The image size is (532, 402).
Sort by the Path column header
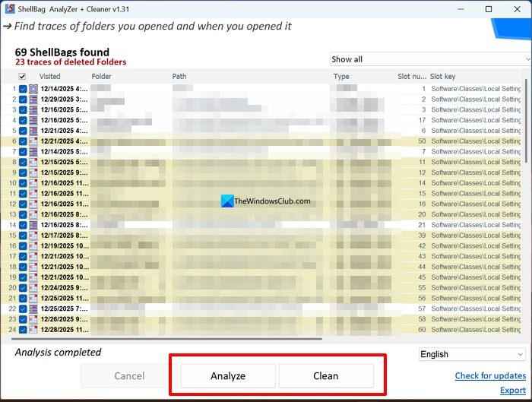click(x=179, y=76)
